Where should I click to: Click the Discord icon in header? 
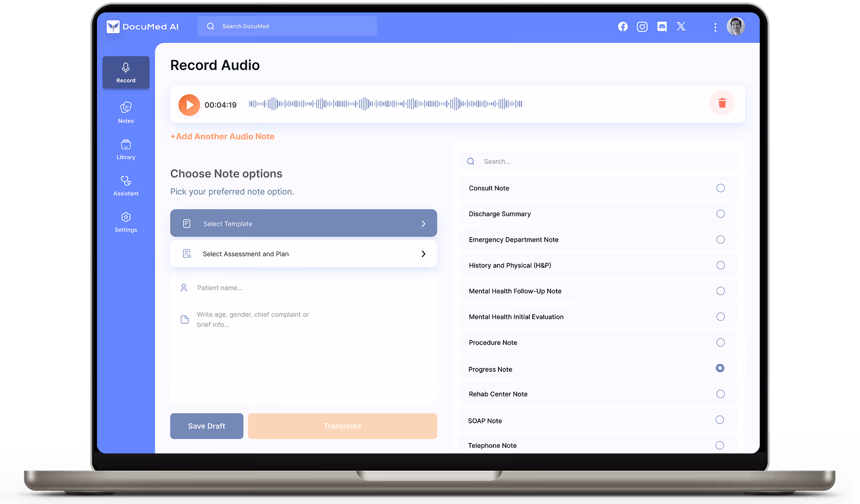click(x=662, y=27)
